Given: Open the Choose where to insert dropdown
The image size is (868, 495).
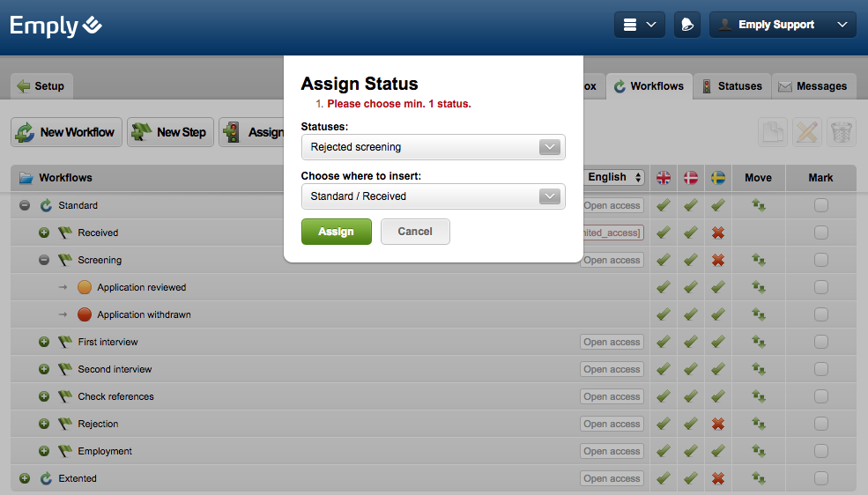Looking at the screenshot, I should click(x=433, y=196).
